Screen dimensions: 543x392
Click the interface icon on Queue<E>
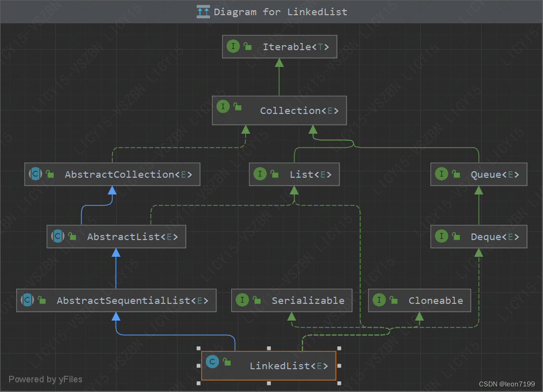tap(442, 174)
